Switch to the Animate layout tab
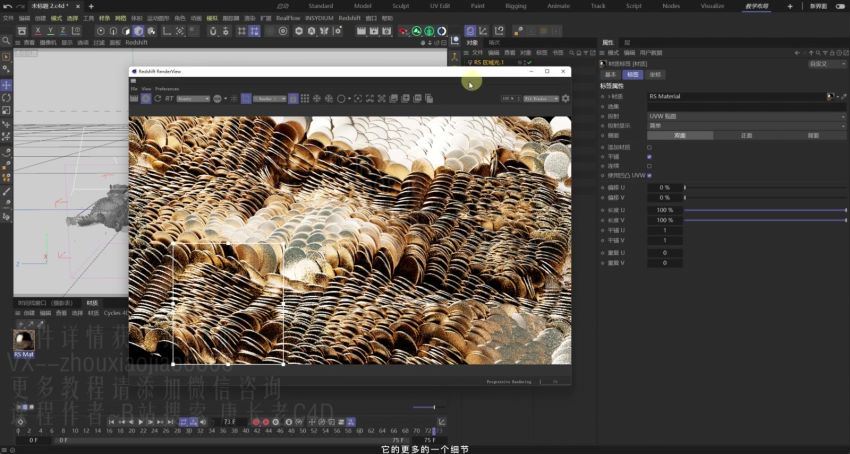Image resolution: width=850 pixels, height=454 pixels. point(558,6)
